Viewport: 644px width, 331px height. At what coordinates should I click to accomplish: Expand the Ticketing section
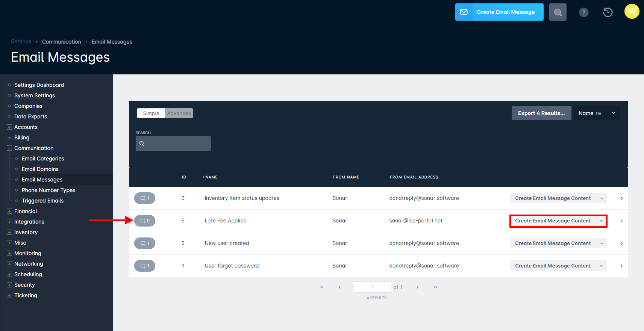(x=9, y=295)
